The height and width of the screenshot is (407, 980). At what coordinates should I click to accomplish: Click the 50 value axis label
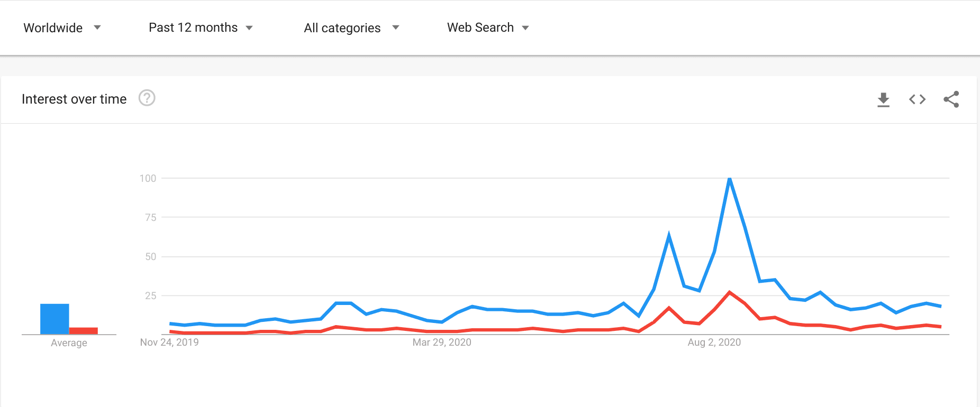[x=150, y=256]
